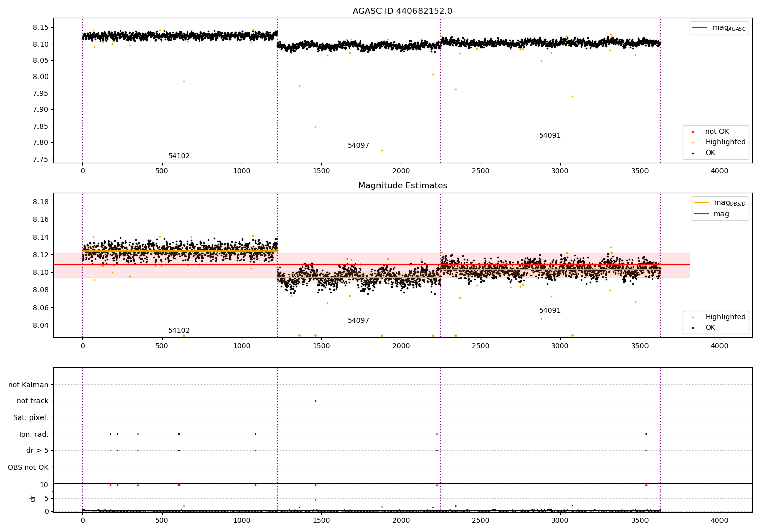760x532 pixels.
Task: Click the 7.85 y-tick label
Action: coord(41,126)
